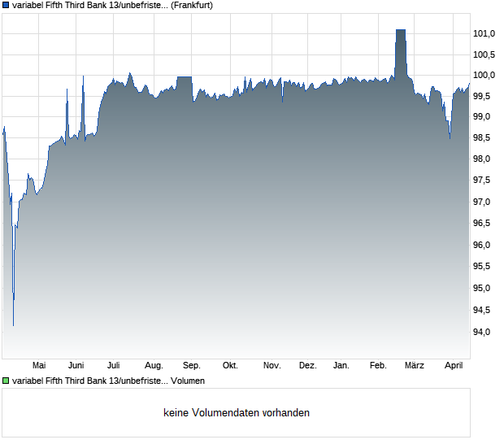Click the Juli label on the x-axis
The height and width of the screenshot is (444, 504).
(114, 366)
